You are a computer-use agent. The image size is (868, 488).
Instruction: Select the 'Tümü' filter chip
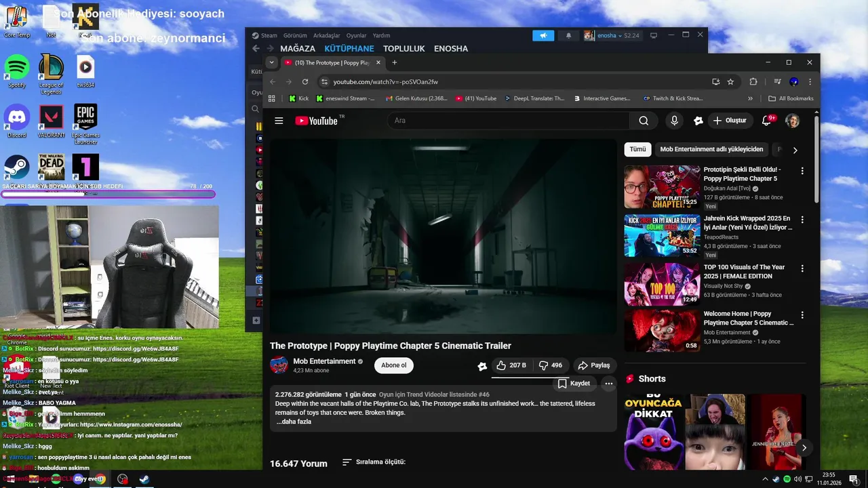[637, 149]
